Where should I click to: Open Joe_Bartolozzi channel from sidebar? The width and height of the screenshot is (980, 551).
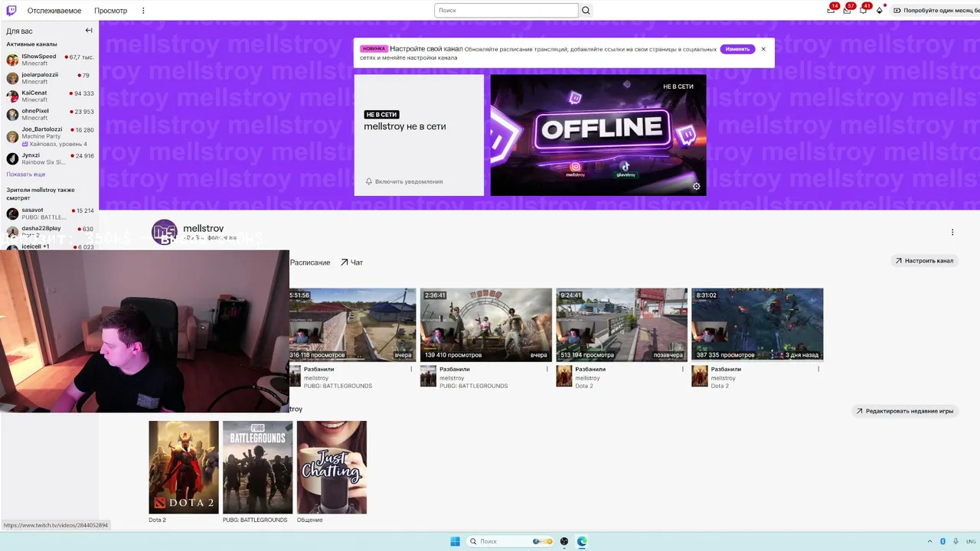click(x=49, y=136)
